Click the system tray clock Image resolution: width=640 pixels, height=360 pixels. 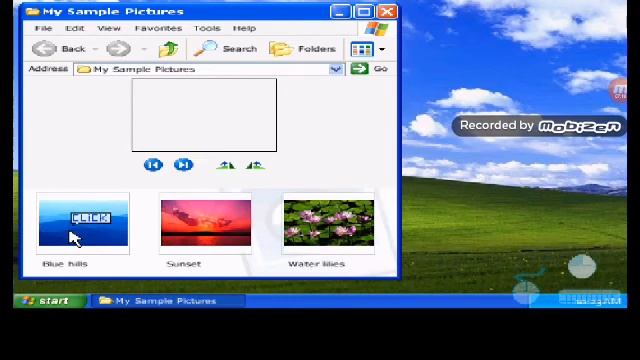tap(598, 301)
